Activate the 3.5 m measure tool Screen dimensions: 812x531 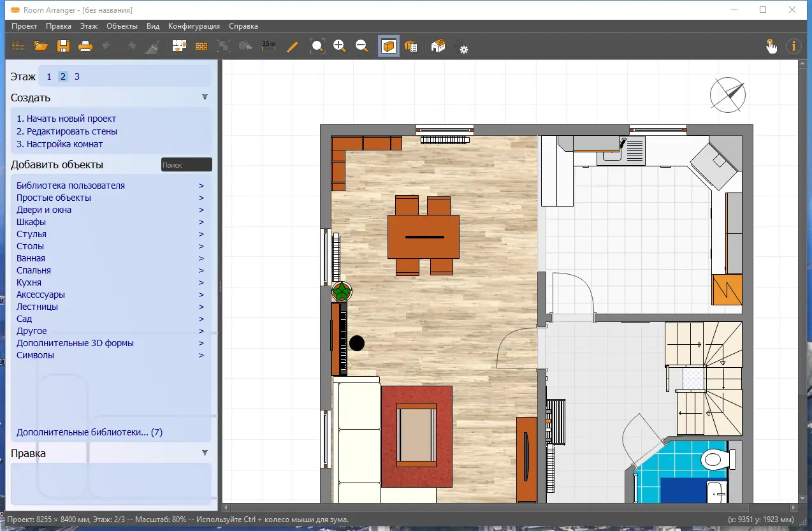tap(268, 46)
